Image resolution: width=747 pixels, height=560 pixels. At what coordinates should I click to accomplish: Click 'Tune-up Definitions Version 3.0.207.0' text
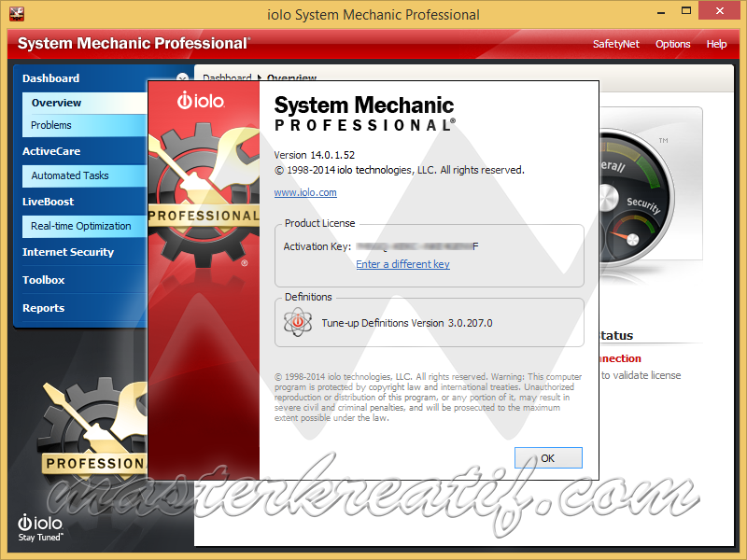tap(407, 323)
